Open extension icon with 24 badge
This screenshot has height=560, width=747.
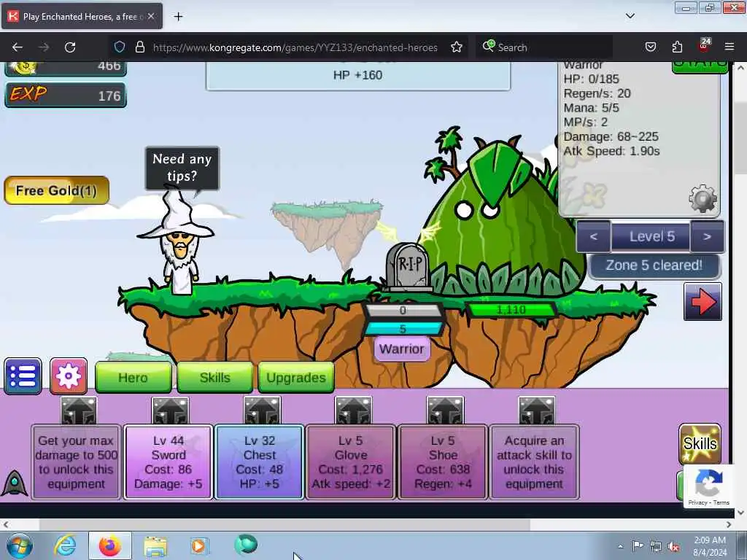coord(704,46)
